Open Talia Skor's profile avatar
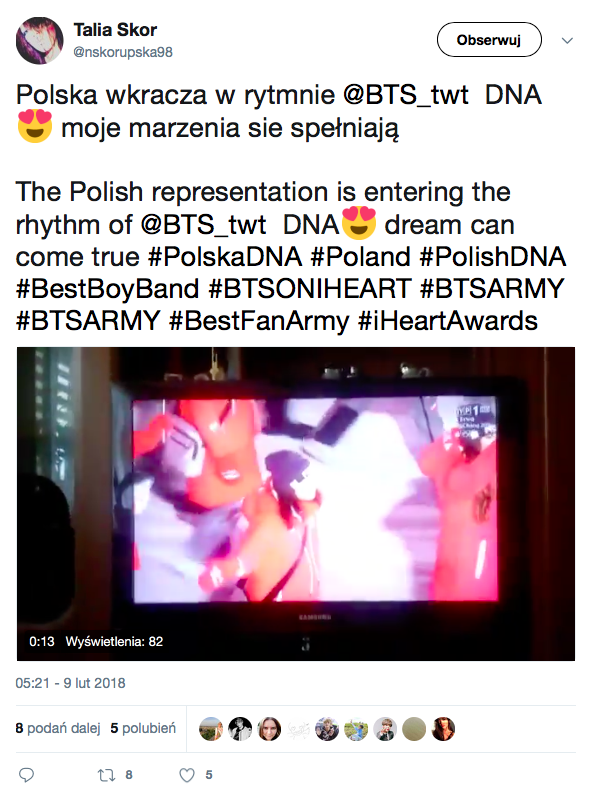This screenshot has width=602, height=795. point(40,41)
